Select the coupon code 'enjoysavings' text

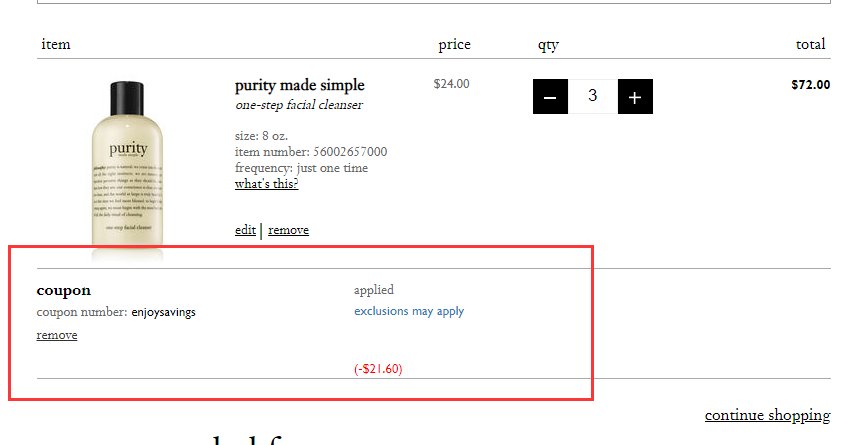pos(163,312)
